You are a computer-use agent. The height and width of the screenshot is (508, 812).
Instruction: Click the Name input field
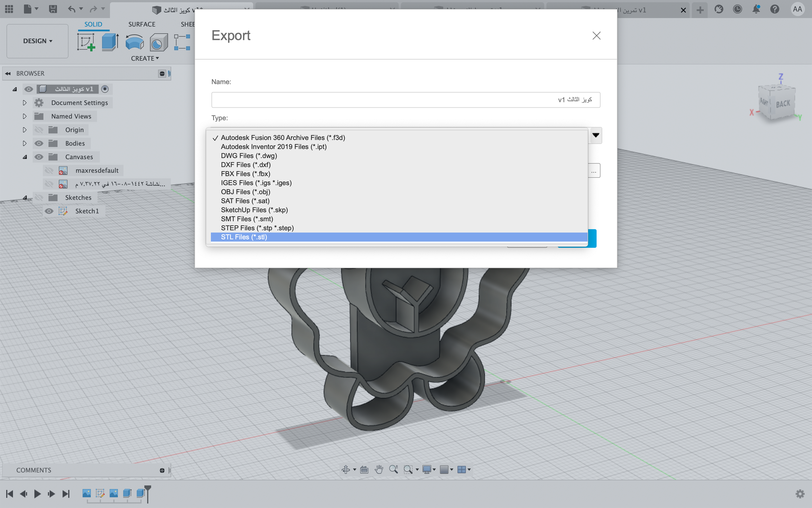pos(406,100)
